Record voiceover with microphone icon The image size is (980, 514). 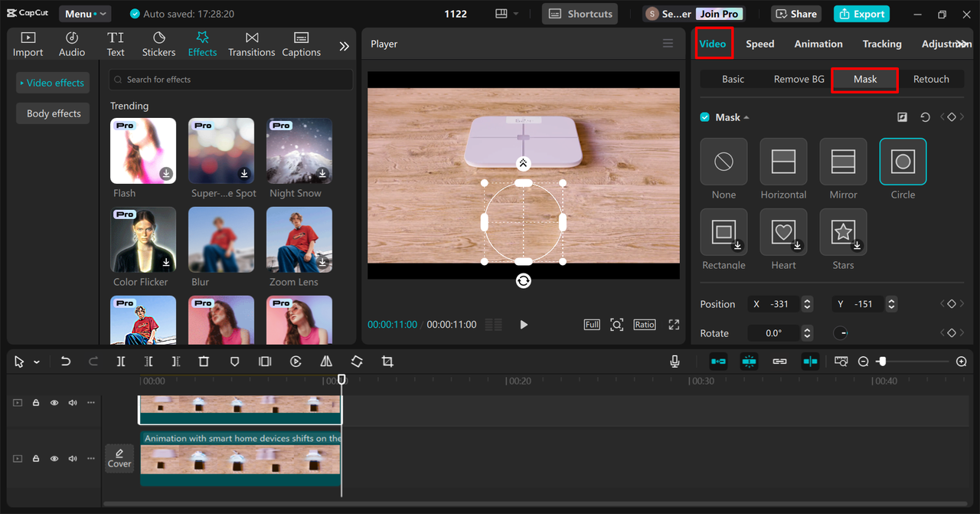click(675, 362)
